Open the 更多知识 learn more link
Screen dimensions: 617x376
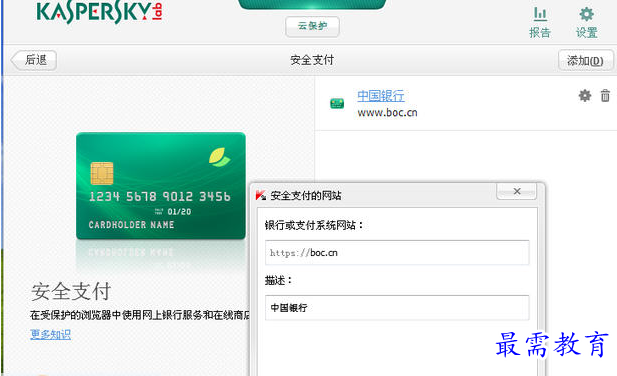pos(50,334)
